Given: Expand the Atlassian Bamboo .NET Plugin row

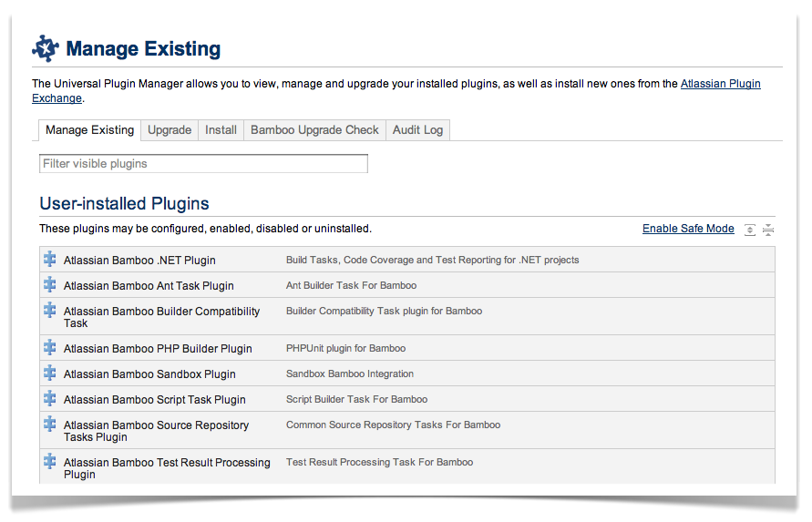Looking at the screenshot, I should tap(407, 260).
